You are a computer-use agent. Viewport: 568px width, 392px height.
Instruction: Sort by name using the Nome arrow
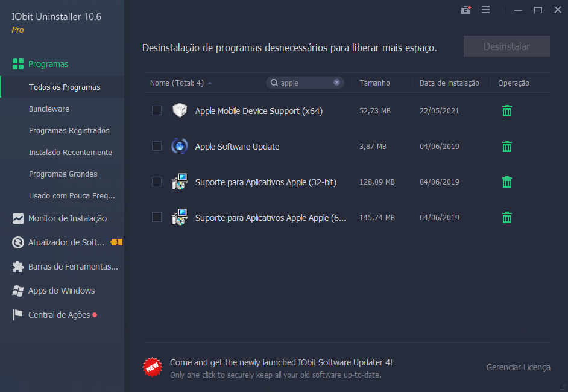(x=210, y=83)
